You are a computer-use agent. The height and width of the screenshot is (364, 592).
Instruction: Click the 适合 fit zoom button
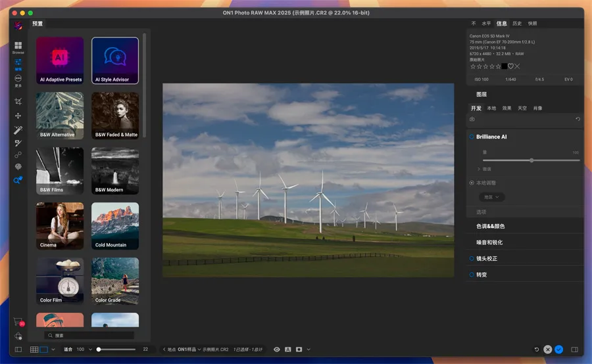[x=68, y=350]
